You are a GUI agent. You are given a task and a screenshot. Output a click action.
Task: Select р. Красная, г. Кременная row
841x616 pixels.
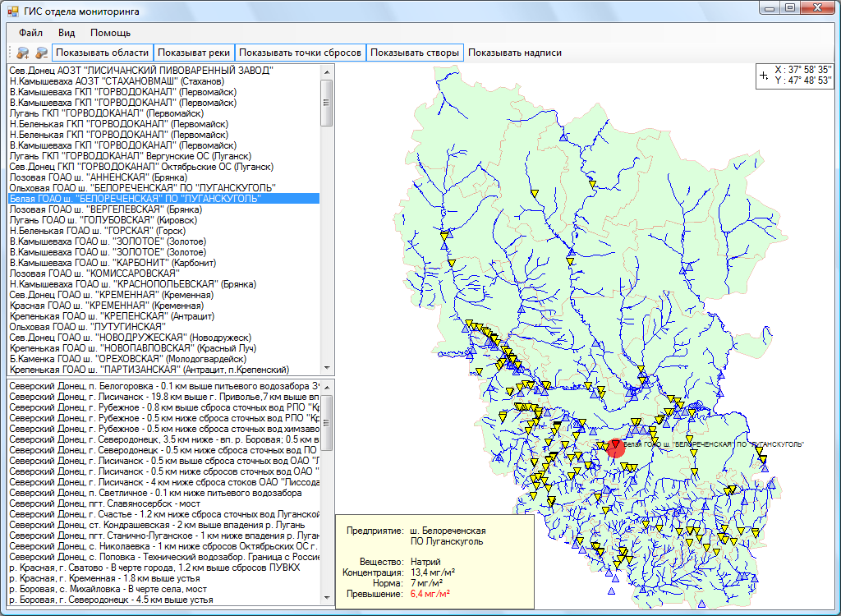click(x=164, y=578)
